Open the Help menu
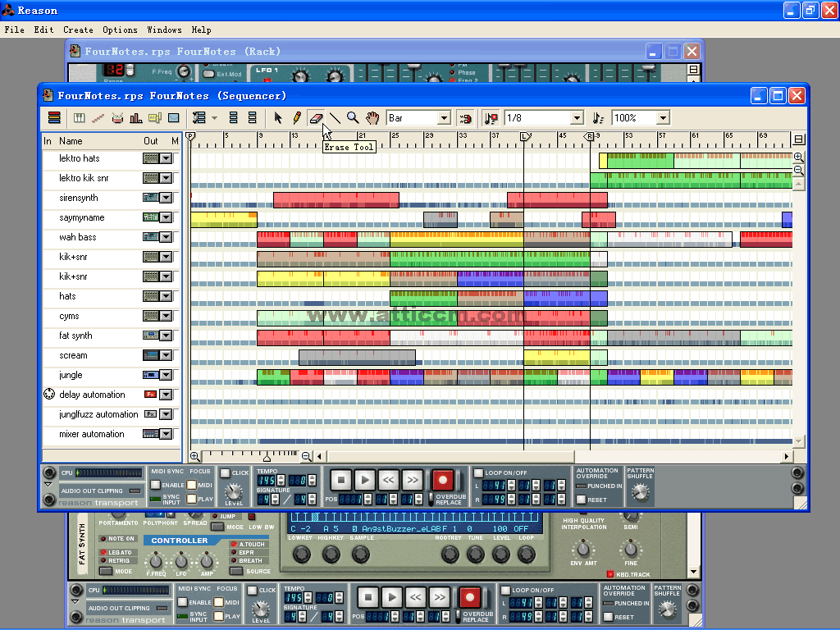The width and height of the screenshot is (840, 630). coord(202,30)
